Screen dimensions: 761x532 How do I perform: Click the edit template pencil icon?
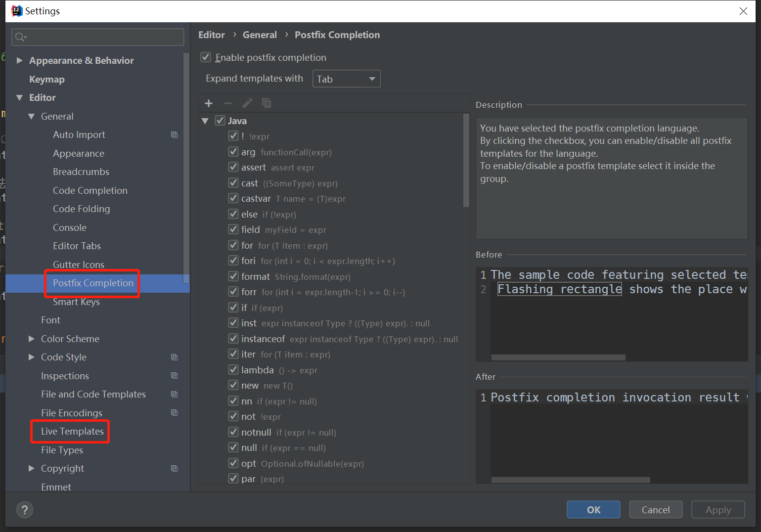click(247, 103)
